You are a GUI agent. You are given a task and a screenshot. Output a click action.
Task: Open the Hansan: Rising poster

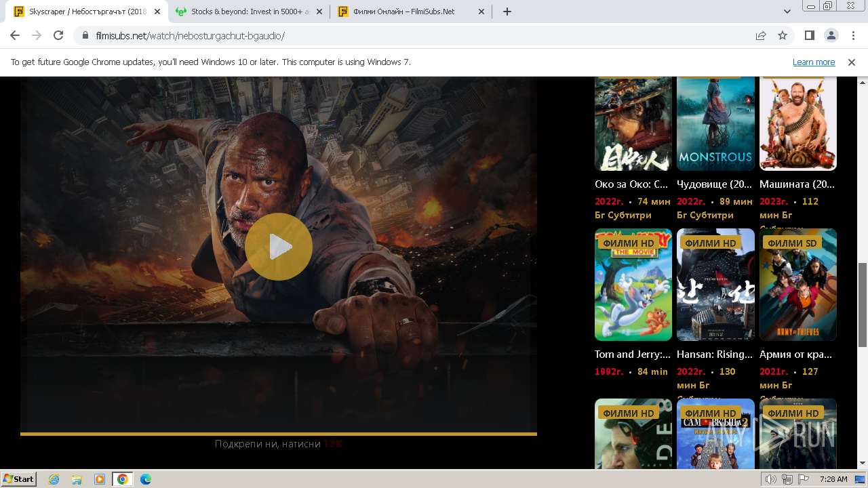tap(715, 285)
